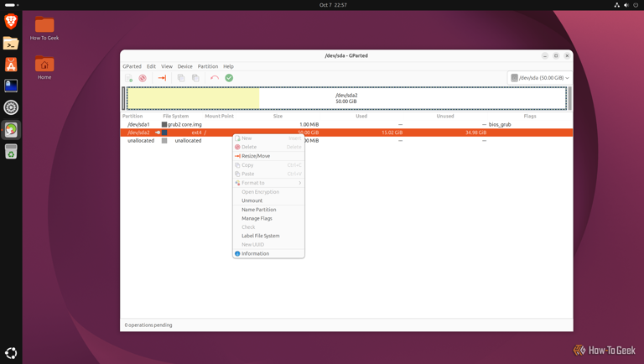644x364 pixels.
Task: Apply all operations with the green checkmark icon
Action: 229,78
